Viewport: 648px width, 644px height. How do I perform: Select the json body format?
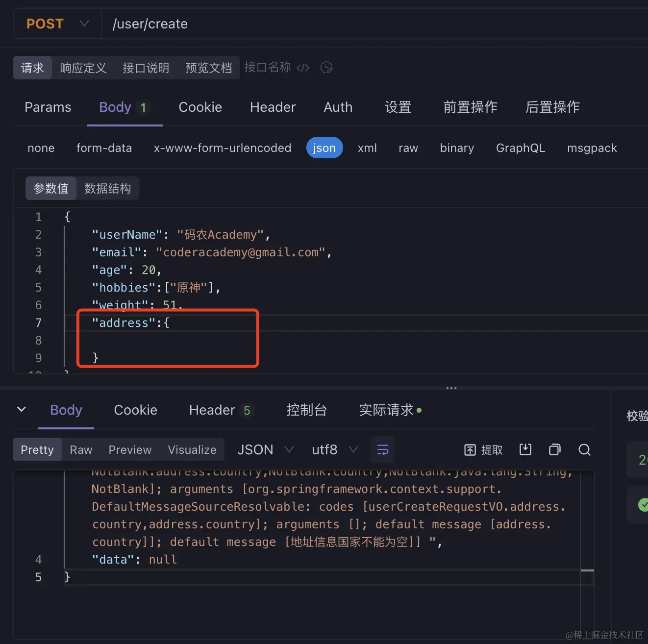pyautogui.click(x=324, y=148)
